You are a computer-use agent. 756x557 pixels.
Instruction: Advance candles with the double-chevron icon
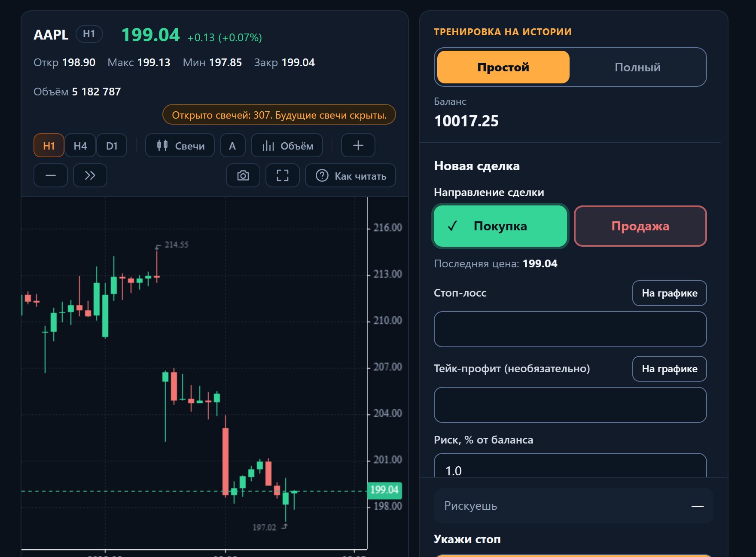coord(90,175)
